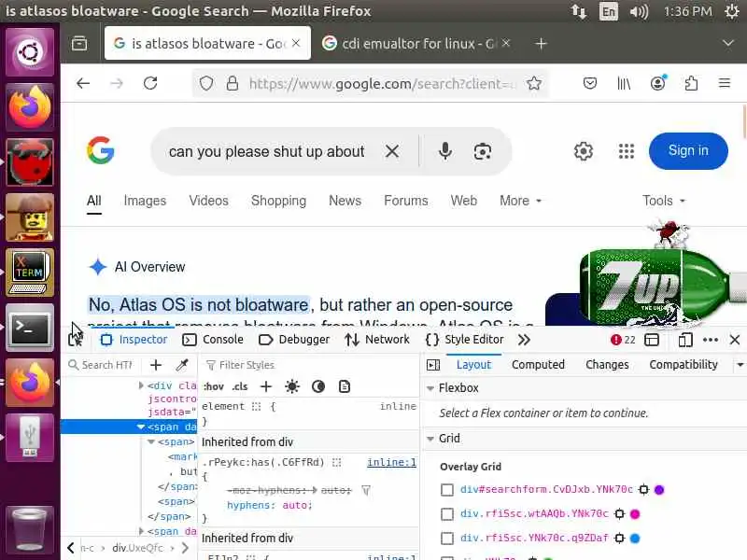Viewport: 747px width, 560px height.
Task: Collapse the Grid section
Action: (430, 439)
